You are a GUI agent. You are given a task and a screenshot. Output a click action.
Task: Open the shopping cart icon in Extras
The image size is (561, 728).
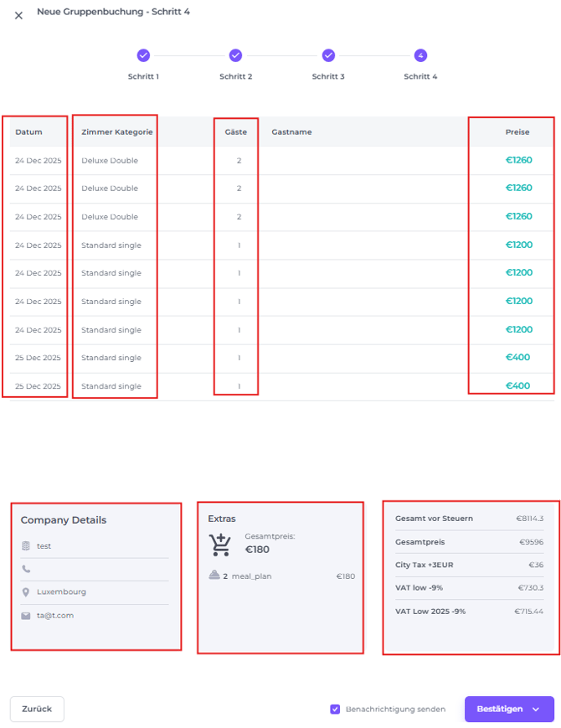[220, 545]
